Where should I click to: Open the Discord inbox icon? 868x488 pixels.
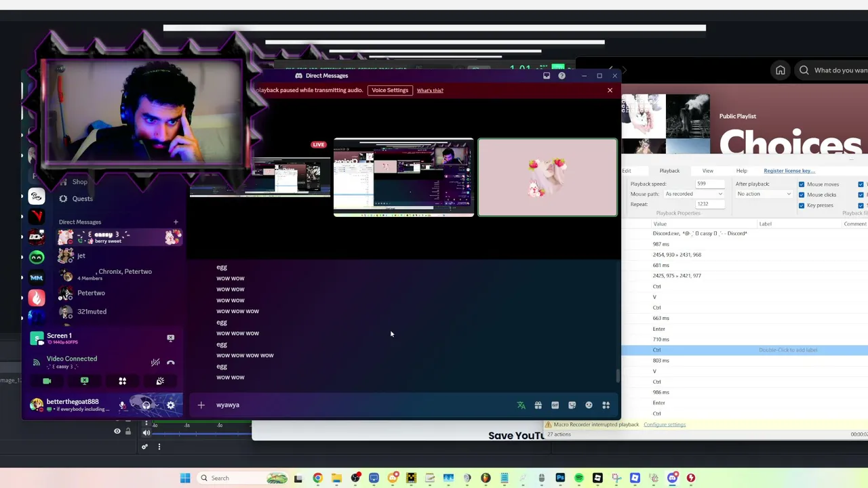pos(547,76)
